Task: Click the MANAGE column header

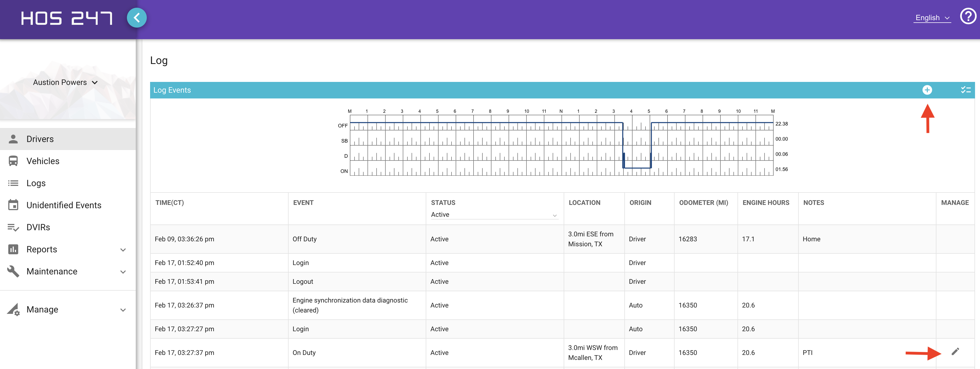Action: pyautogui.click(x=955, y=202)
